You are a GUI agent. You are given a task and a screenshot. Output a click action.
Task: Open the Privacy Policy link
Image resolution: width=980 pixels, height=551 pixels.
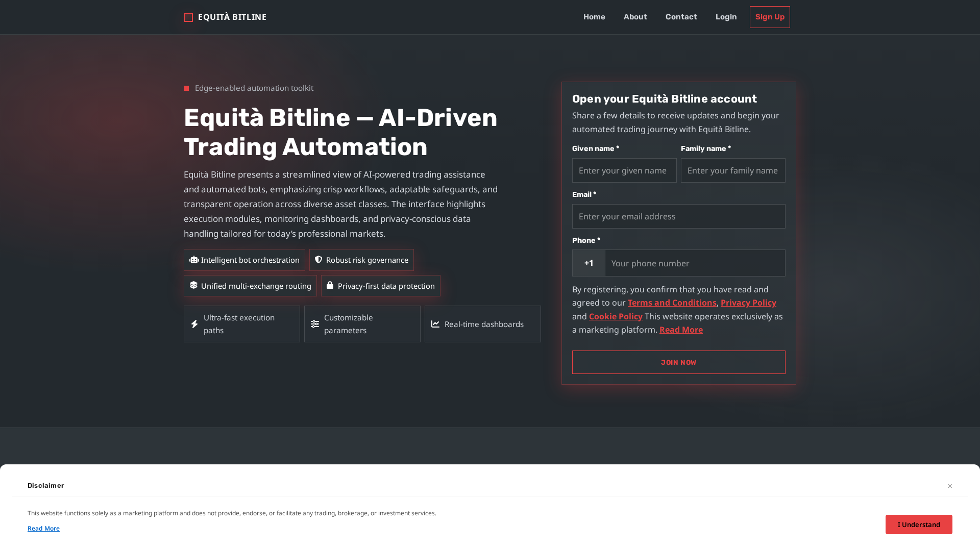[x=748, y=302]
